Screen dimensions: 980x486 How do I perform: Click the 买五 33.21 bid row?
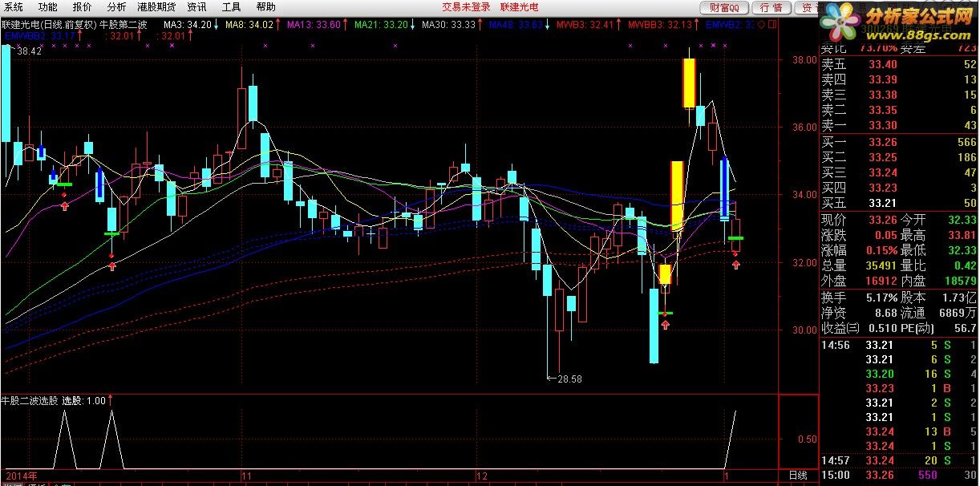pyautogui.click(x=899, y=203)
